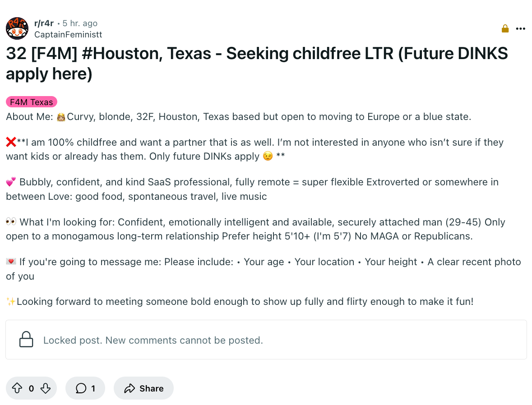Click the comment count number 1

[93, 388]
